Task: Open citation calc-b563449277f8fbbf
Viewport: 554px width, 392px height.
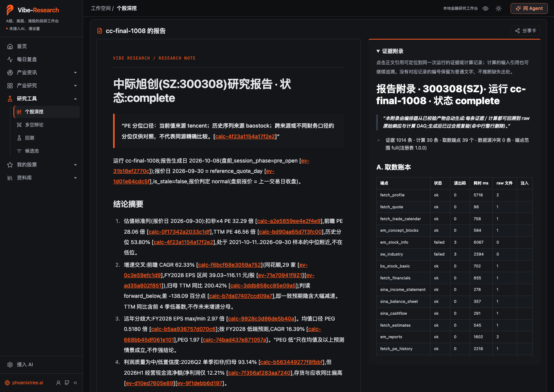Action: pyautogui.click(x=292, y=362)
